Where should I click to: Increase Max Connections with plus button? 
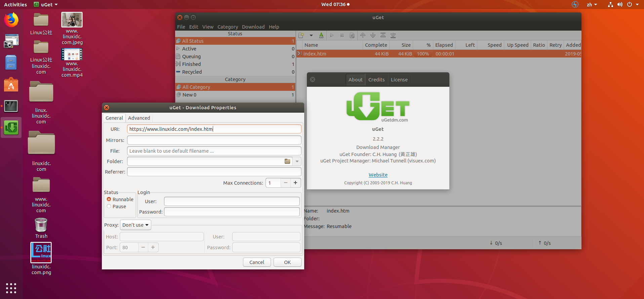(295, 183)
